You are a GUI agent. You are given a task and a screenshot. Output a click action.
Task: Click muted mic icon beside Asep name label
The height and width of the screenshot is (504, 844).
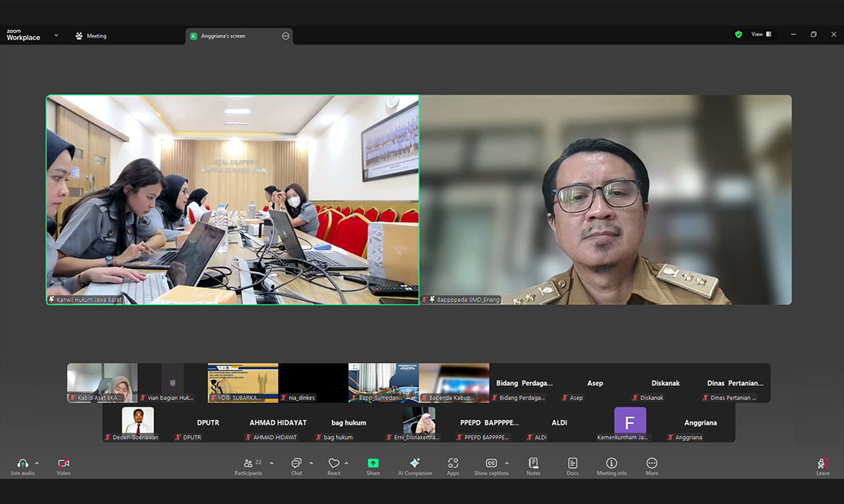[565, 398]
